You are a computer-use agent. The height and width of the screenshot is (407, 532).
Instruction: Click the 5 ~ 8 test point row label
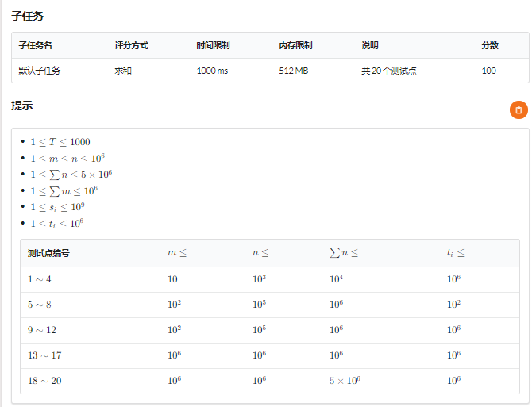(40, 305)
